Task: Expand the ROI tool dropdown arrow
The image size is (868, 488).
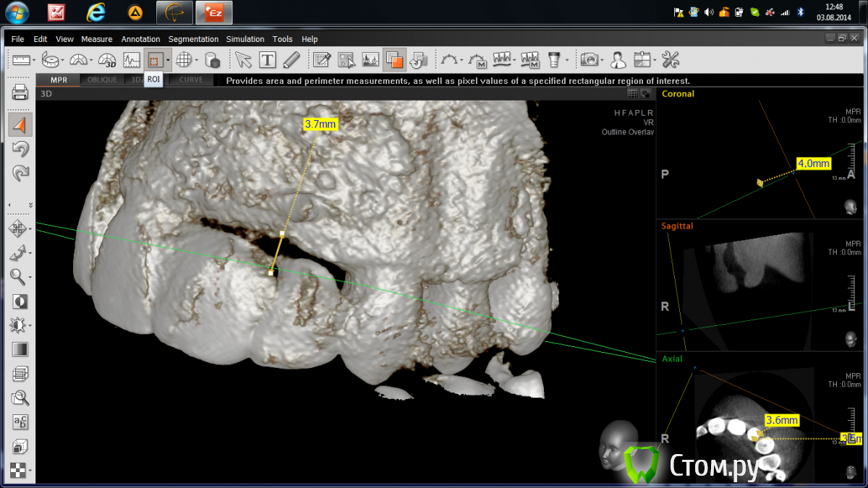Action: pos(168,60)
